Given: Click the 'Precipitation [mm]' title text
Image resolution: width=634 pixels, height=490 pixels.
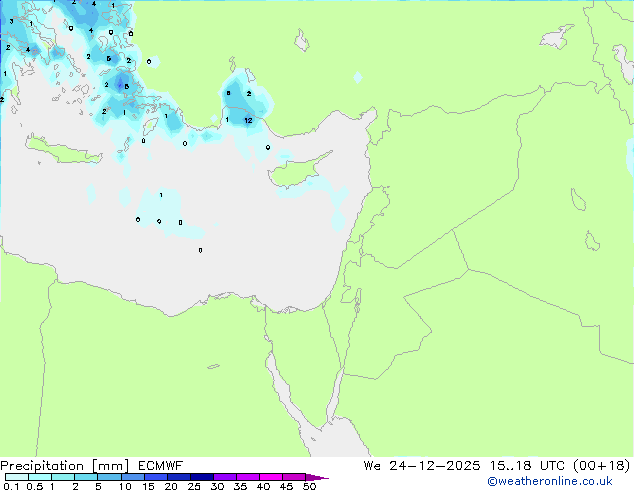Looking at the screenshot, I should pyautogui.click(x=64, y=466).
